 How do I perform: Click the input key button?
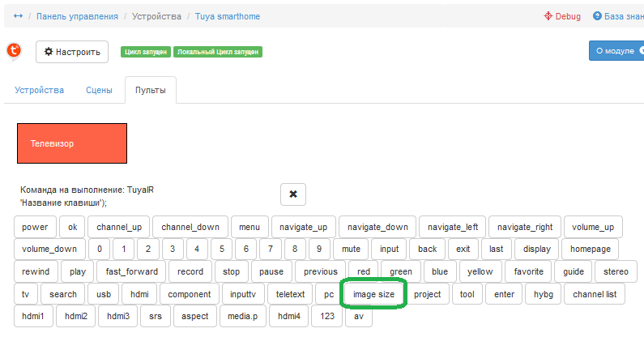click(x=389, y=249)
